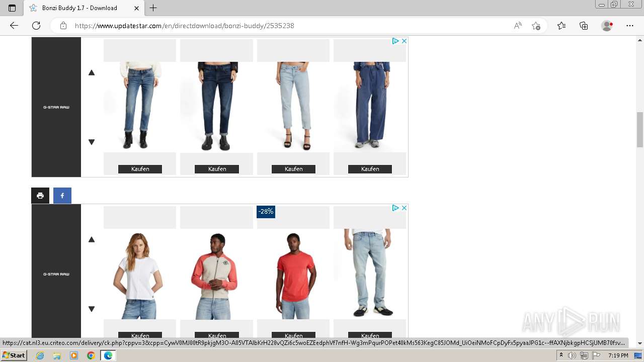Open the red and beige bomber jacket product
Image resolution: width=644 pixels, height=362 pixels.
pyautogui.click(x=216, y=274)
